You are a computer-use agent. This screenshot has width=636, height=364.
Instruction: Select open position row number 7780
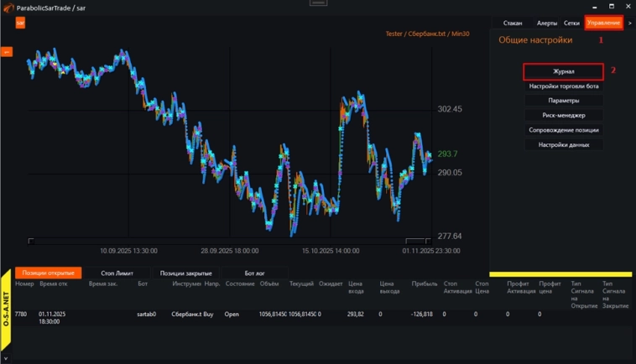21,314
